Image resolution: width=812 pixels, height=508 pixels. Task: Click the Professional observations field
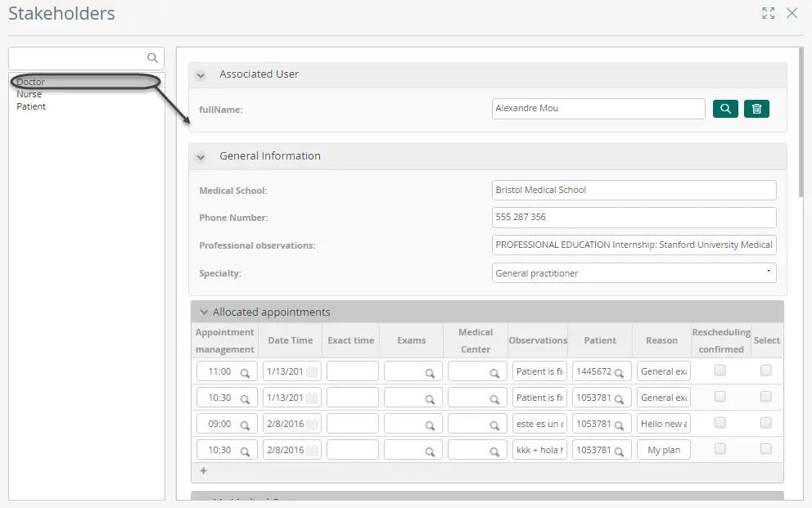[634, 245]
